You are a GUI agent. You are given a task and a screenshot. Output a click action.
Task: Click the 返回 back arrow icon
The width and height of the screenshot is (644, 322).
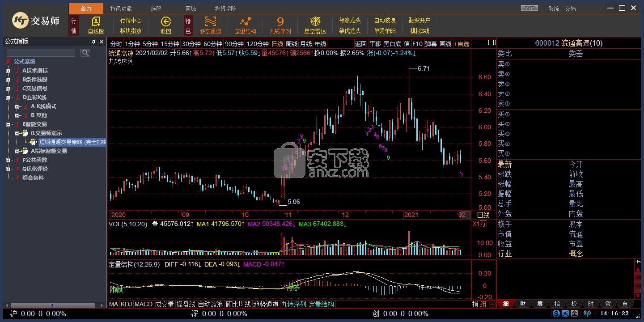click(x=166, y=21)
